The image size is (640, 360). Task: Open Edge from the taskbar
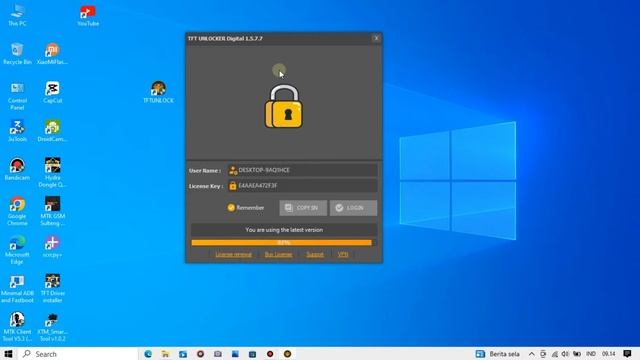tap(148, 354)
